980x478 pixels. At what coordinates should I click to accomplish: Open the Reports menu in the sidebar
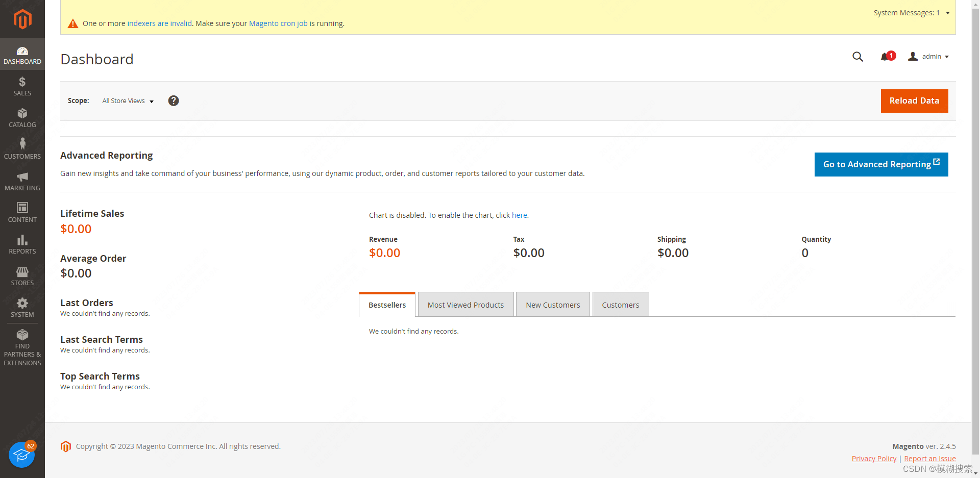point(22,244)
